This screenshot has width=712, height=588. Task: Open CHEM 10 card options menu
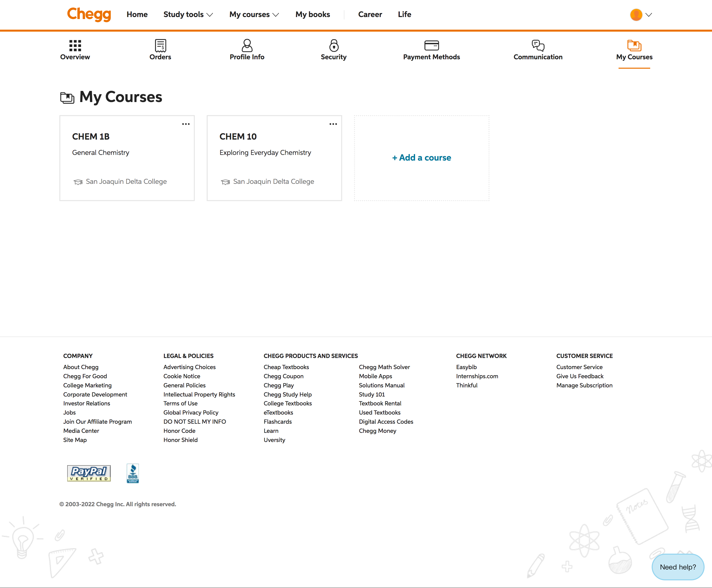pyautogui.click(x=333, y=124)
